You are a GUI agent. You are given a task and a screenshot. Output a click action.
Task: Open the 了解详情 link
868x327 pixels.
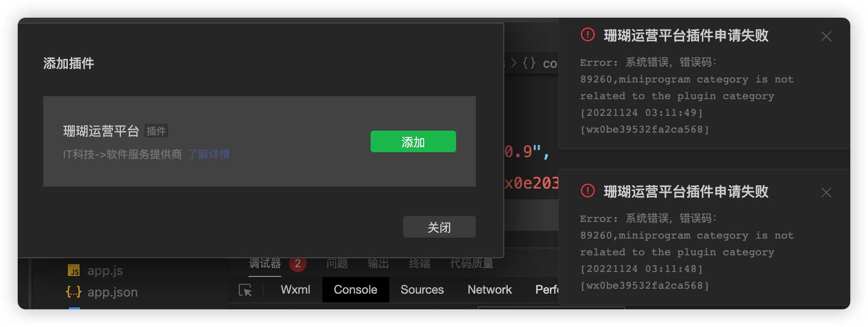pyautogui.click(x=209, y=154)
